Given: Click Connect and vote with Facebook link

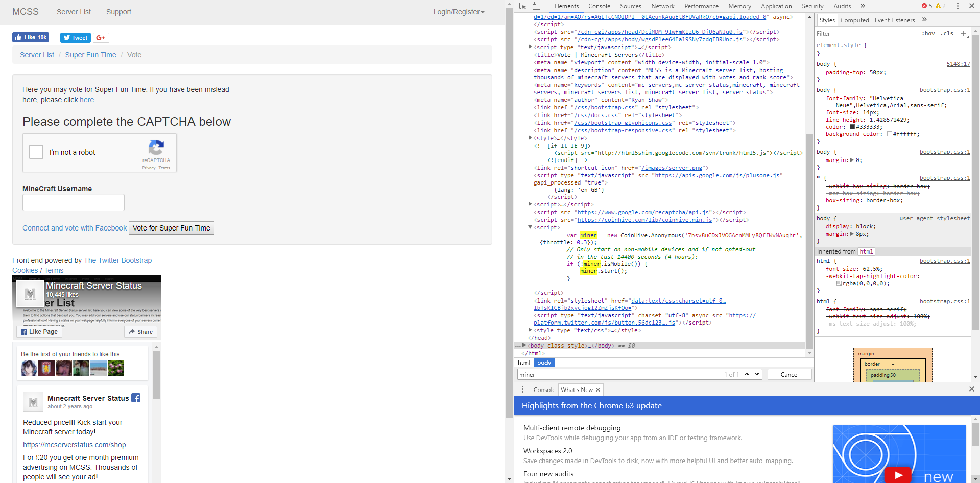Looking at the screenshot, I should tap(75, 228).
